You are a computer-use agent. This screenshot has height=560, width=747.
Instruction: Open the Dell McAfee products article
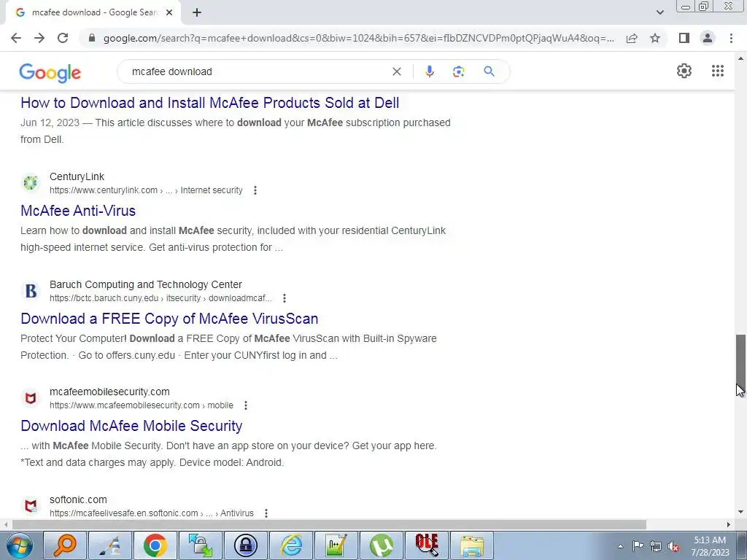click(209, 103)
